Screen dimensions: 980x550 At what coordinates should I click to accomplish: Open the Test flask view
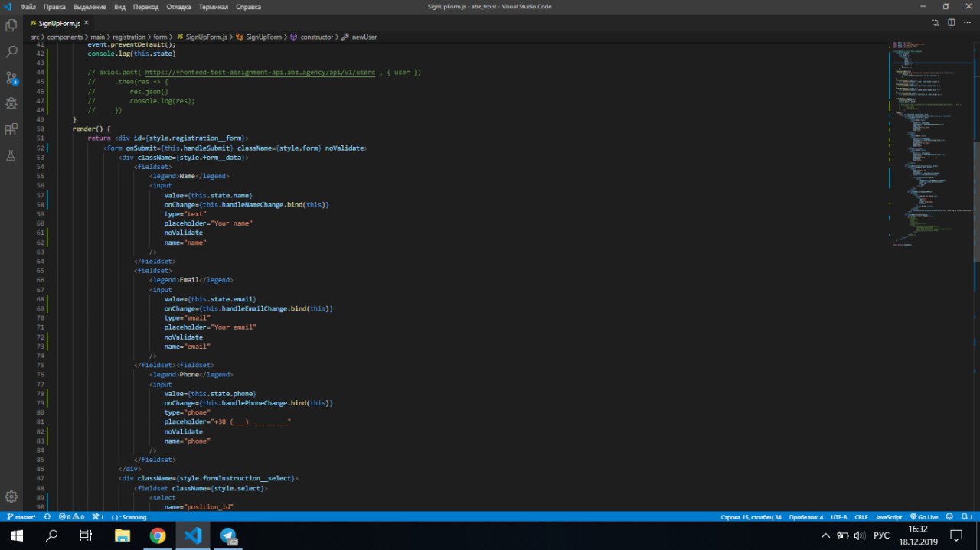tap(11, 155)
